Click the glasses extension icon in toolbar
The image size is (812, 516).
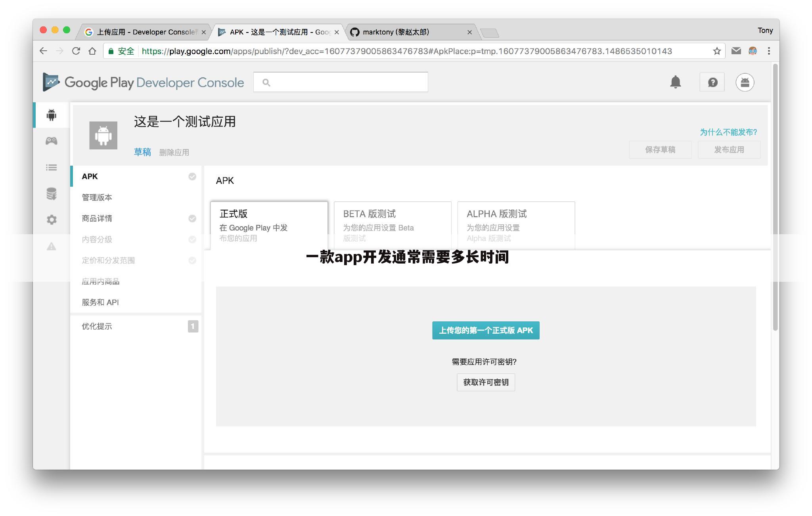[x=753, y=51]
